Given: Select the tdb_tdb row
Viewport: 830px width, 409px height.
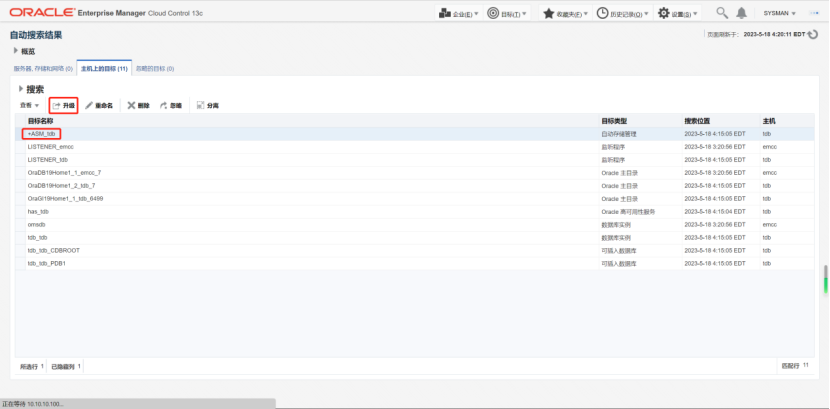Looking at the screenshot, I should (414, 238).
